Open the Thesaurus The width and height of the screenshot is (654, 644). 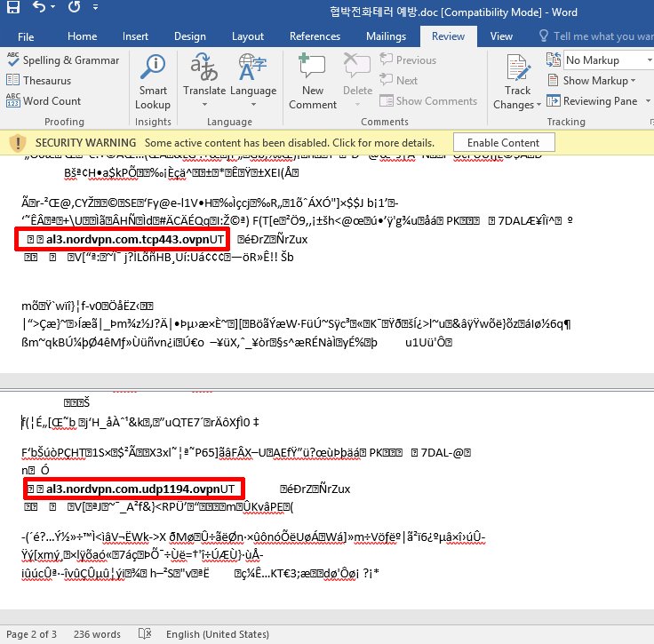pos(39,81)
